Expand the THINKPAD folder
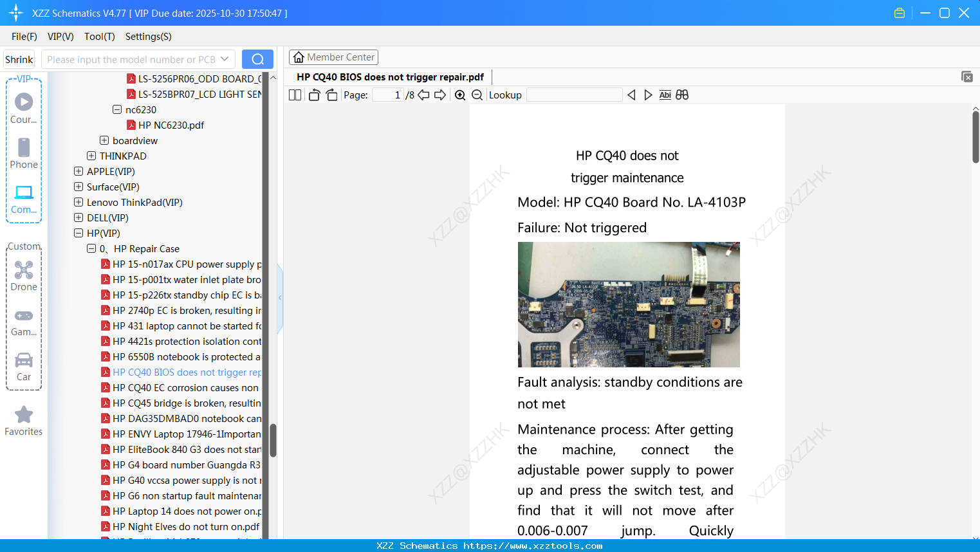Screen dimensions: 980x552 point(91,156)
